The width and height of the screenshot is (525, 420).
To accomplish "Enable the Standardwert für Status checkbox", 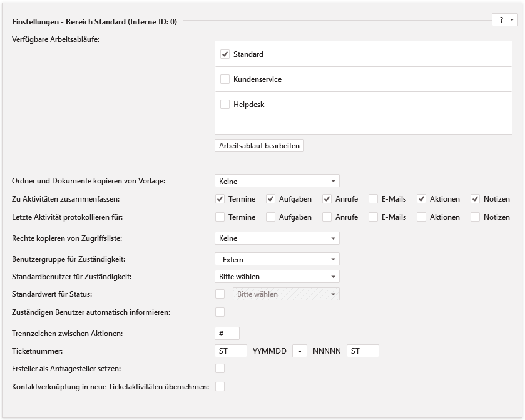I will (x=220, y=294).
